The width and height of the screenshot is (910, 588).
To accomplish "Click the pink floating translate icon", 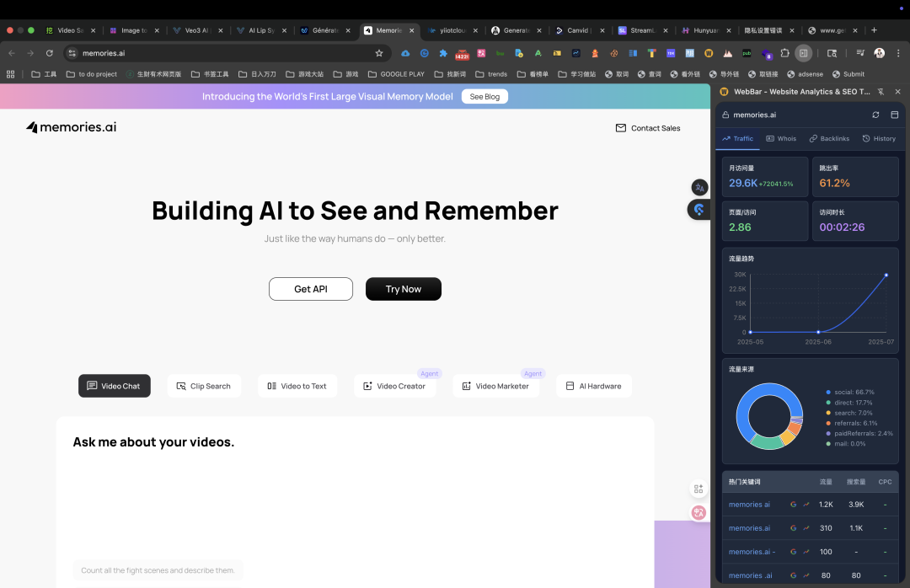I will [699, 512].
